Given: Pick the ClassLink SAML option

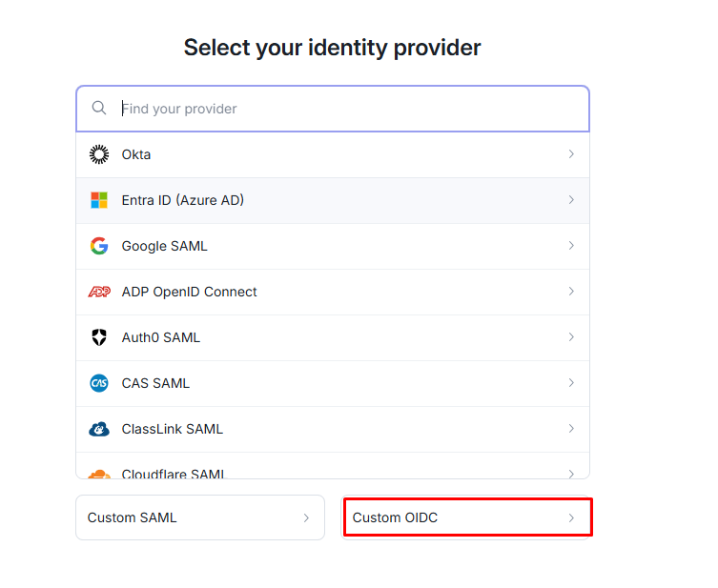Looking at the screenshot, I should (x=173, y=429).
